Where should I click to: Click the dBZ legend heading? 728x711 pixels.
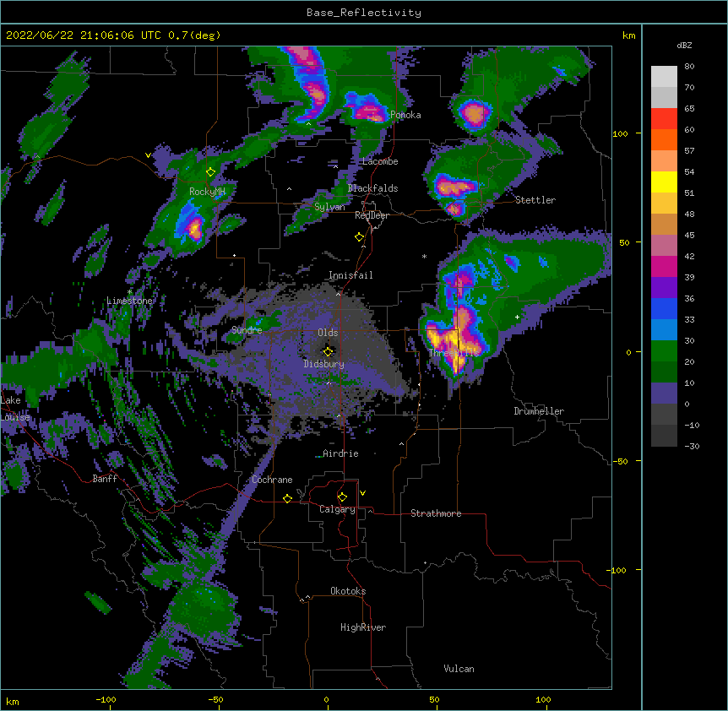click(684, 46)
